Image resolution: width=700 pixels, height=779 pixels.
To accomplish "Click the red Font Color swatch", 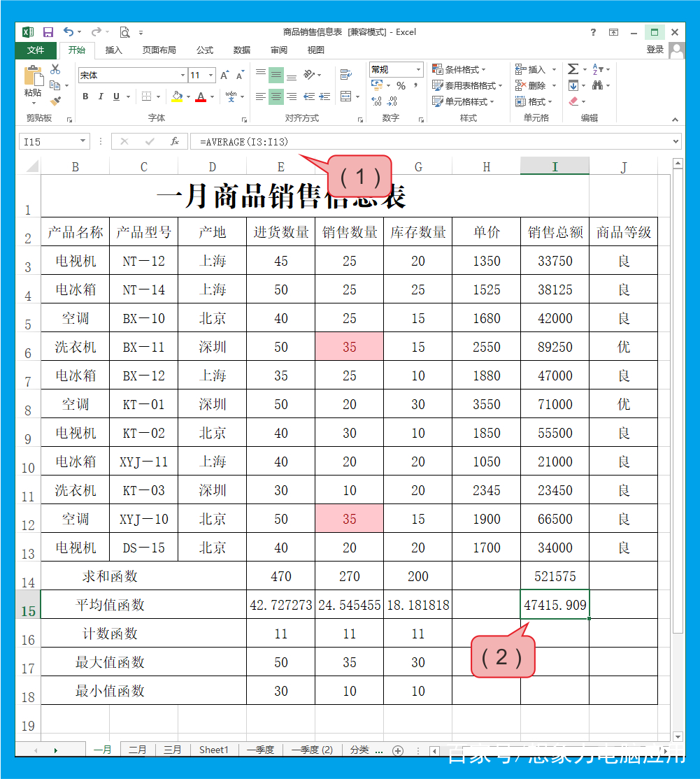I will (x=201, y=97).
